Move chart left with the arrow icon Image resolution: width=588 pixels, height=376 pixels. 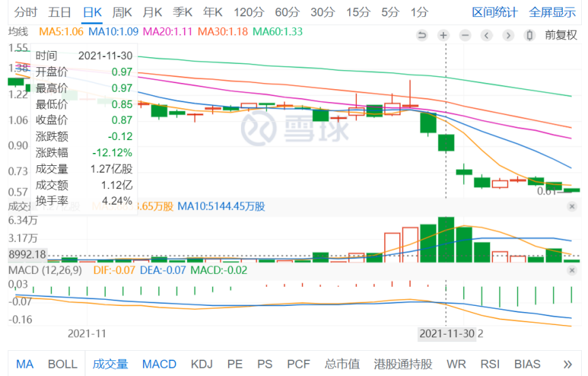(487, 35)
